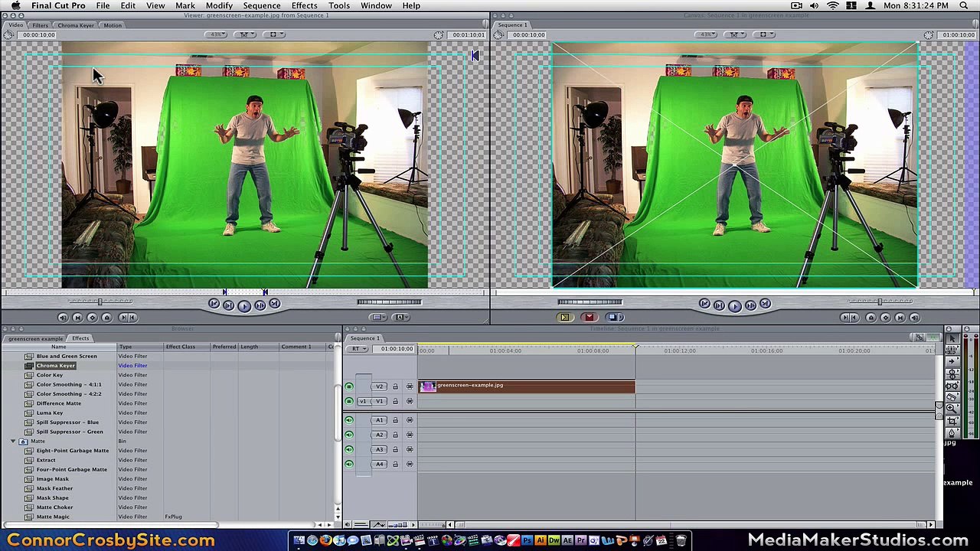Collapse the Matte bin disclosure triangle
This screenshot has width=980, height=551.
point(13,442)
